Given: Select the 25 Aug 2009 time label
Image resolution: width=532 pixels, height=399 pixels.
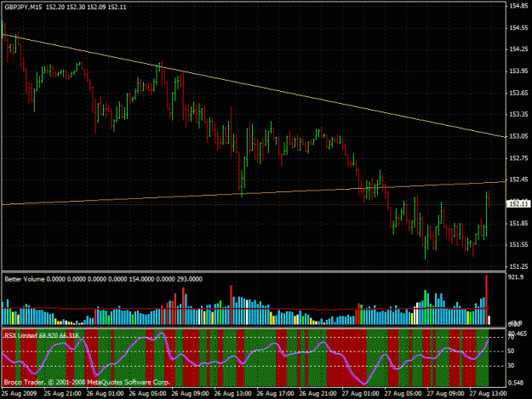Looking at the screenshot, I should pos(20,394).
